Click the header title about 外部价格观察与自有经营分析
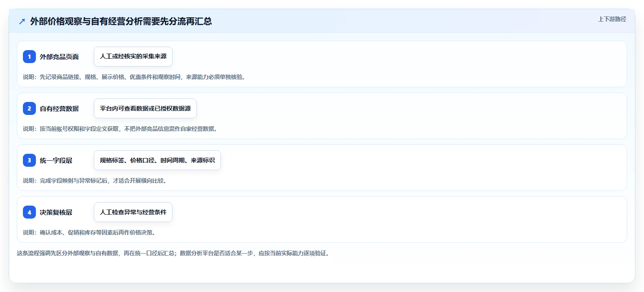Screen dimensions: 644x292 tap(121, 22)
